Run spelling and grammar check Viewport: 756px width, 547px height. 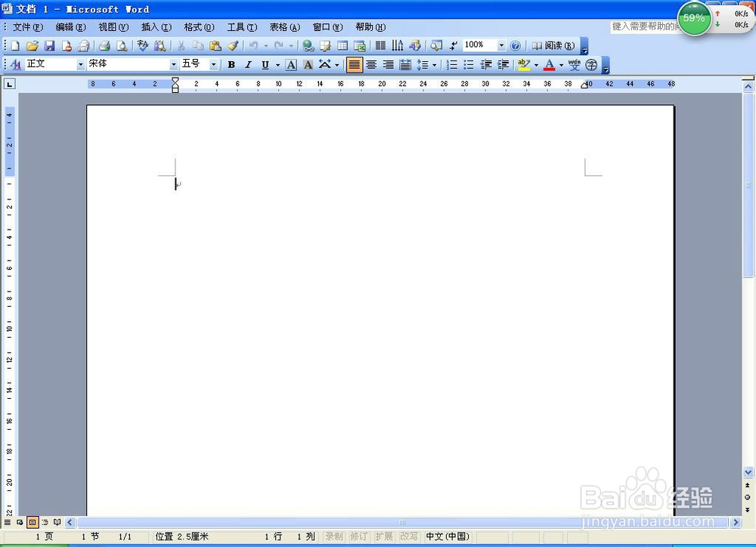point(143,46)
